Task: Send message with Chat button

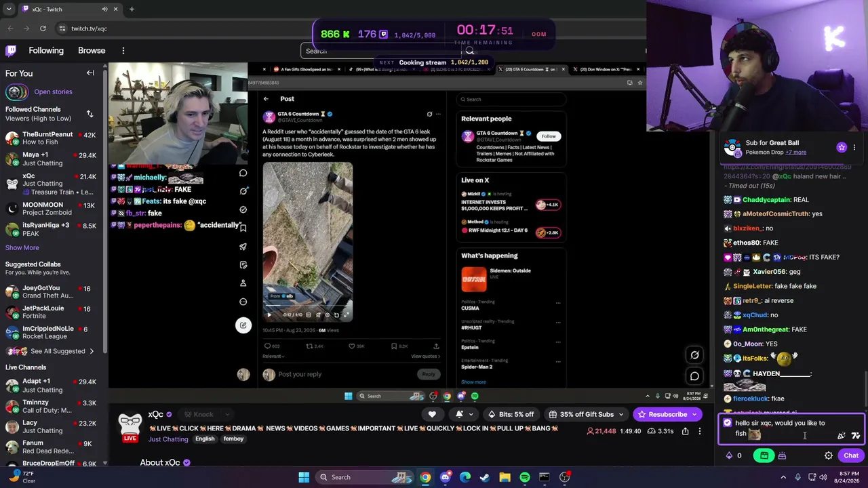Action: 851,455
